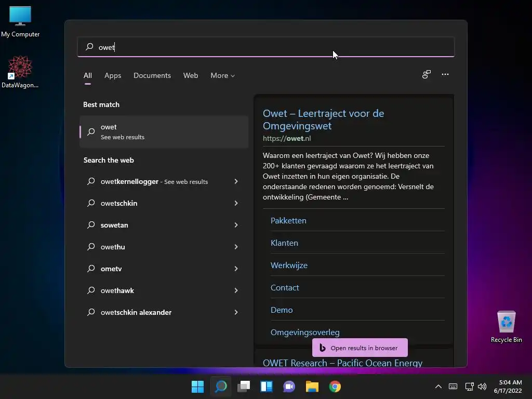
Task: Show hidden system tray icons
Action: [x=438, y=387]
